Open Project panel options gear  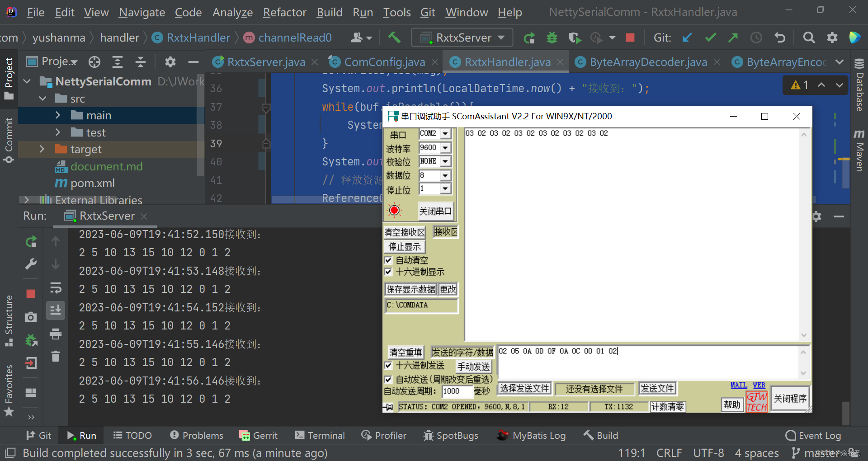click(170, 62)
